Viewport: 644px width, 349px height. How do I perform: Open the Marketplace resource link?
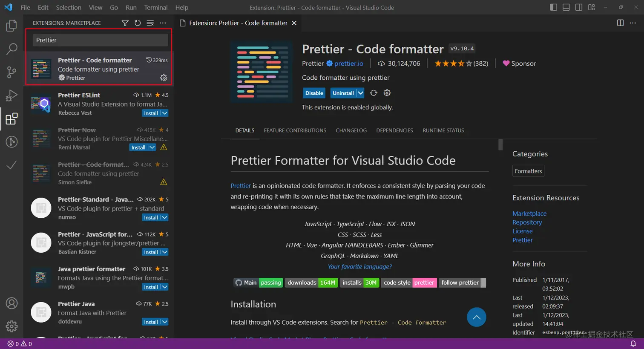point(529,213)
